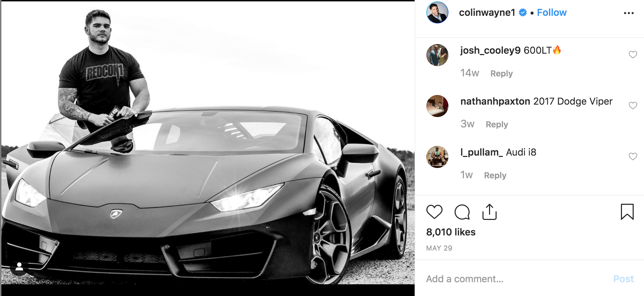The height and width of the screenshot is (296, 644).
Task: Like the post with the heart icon
Action: click(x=434, y=212)
